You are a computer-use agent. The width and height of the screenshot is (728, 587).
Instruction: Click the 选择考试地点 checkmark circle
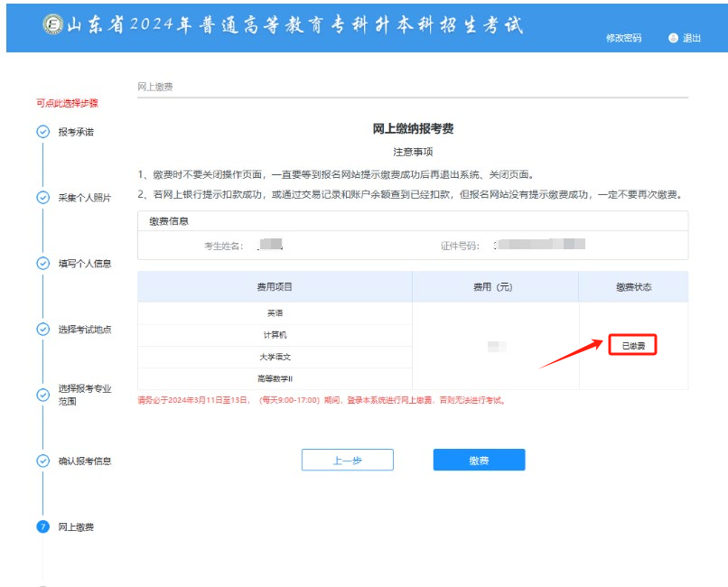42,328
